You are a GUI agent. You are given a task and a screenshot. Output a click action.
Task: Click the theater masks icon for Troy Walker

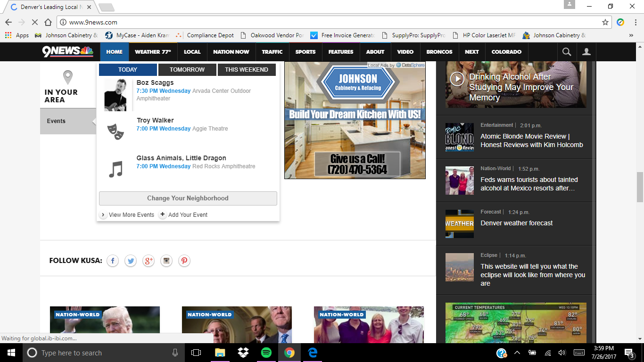(116, 131)
